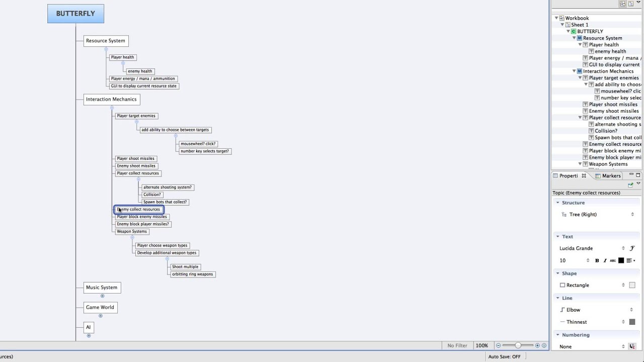644x362 pixels.
Task: Zoom out with the minus icon
Action: (498, 345)
